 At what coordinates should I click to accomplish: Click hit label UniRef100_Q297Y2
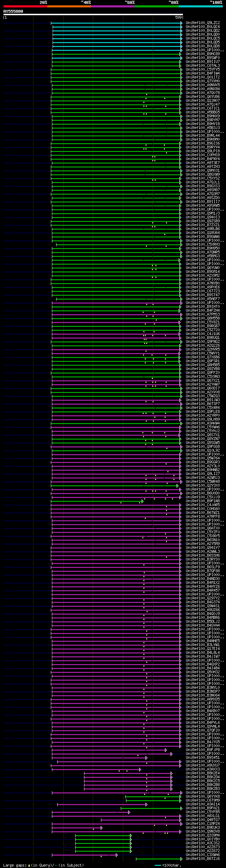pos(203,598)
